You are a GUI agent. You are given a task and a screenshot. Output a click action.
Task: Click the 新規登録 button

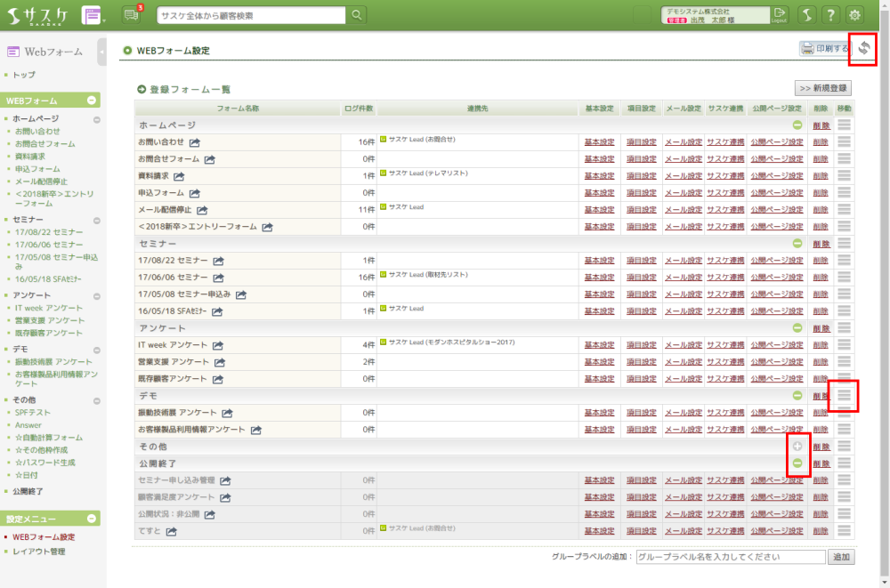[x=822, y=88]
